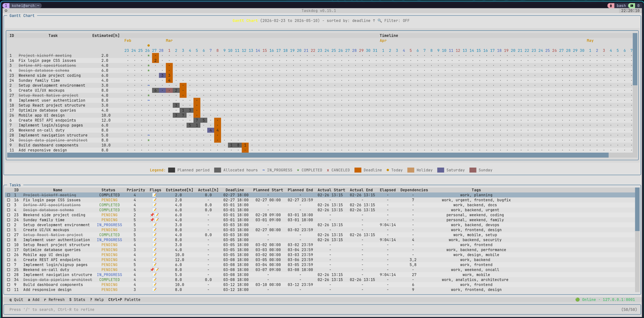The height and width of the screenshot is (318, 644).
Task: Sort by the Priority column header
Action: pyautogui.click(x=136, y=190)
